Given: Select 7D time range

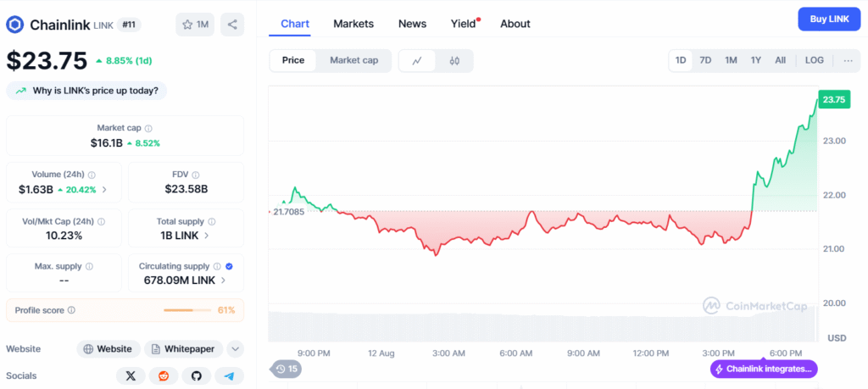Looking at the screenshot, I should pyautogui.click(x=705, y=60).
